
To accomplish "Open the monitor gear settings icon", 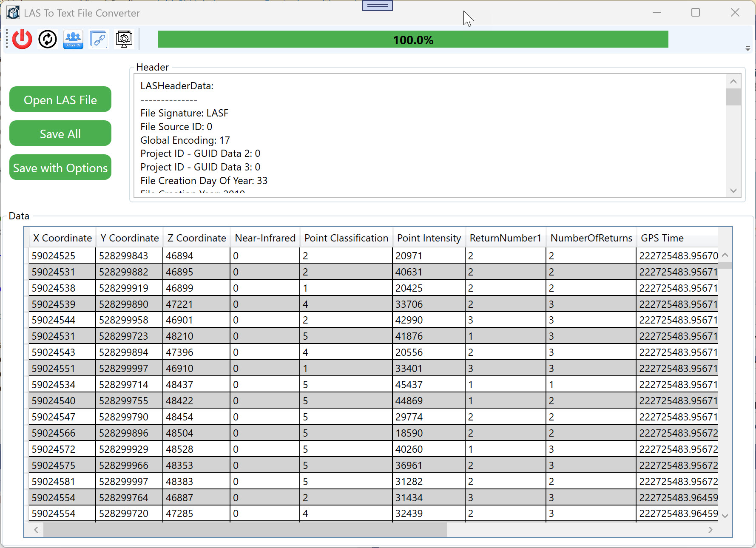I will [124, 40].
